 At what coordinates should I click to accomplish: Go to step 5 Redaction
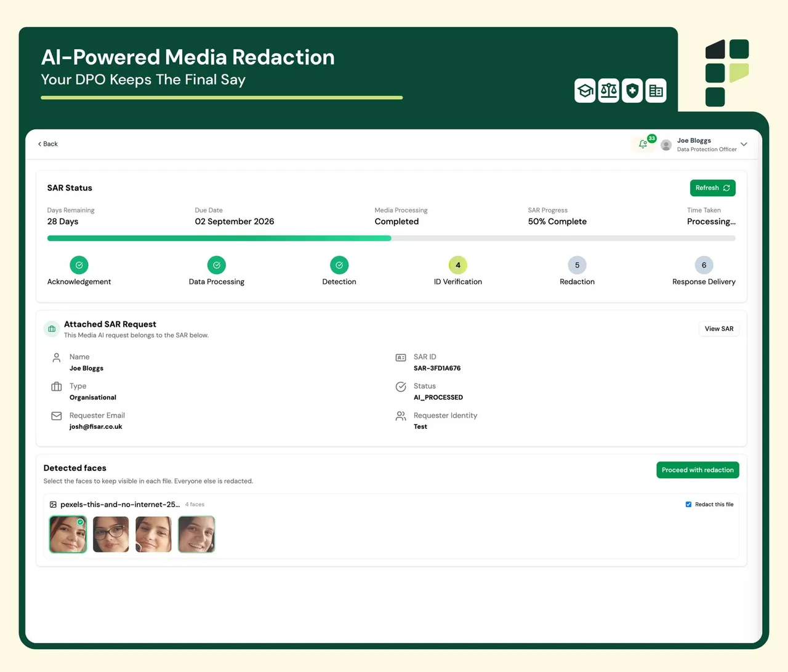click(577, 265)
